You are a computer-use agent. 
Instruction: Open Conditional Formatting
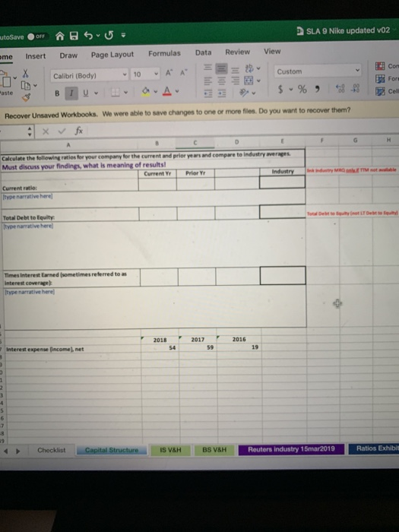click(387, 66)
